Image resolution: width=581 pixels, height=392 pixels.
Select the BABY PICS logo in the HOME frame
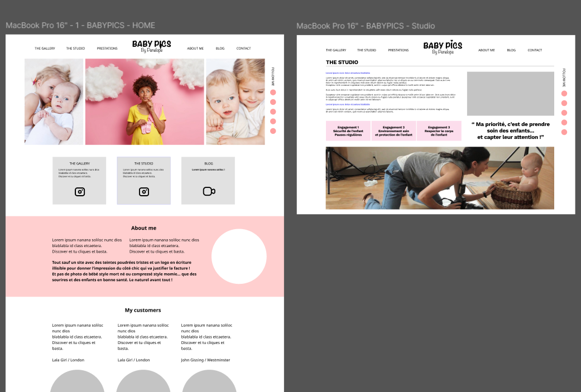click(152, 46)
